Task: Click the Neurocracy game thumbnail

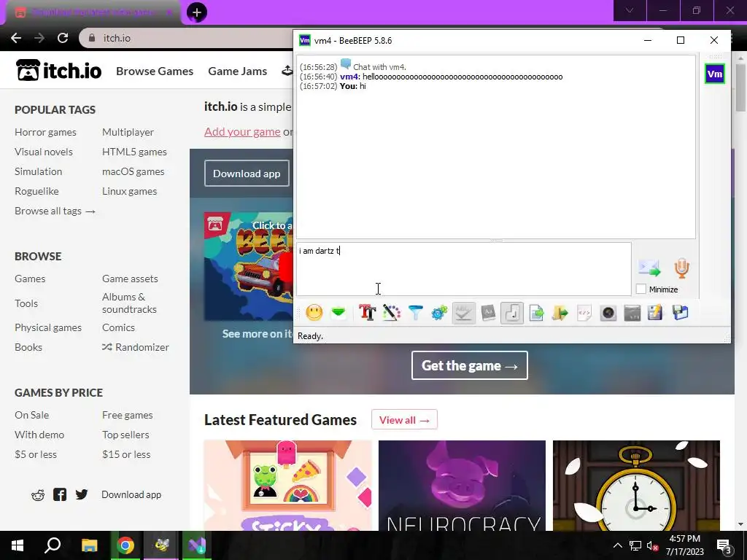Action: (x=462, y=485)
